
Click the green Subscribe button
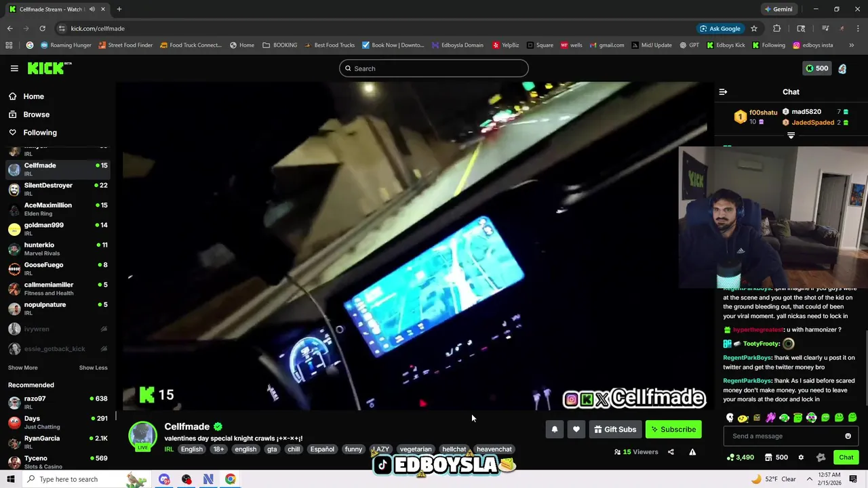pos(673,429)
